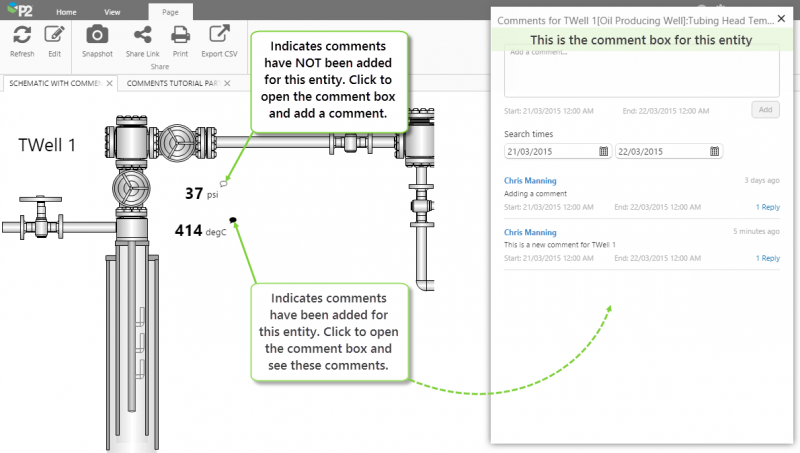Export CSV via the ribbon icon
Screen dimensions: 800x453
point(219,34)
